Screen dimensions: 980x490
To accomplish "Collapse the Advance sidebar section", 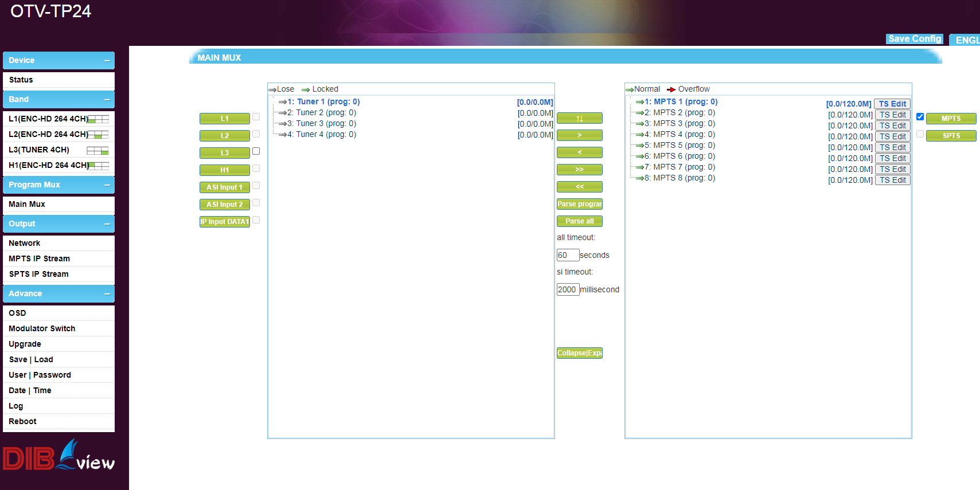I will pos(107,294).
